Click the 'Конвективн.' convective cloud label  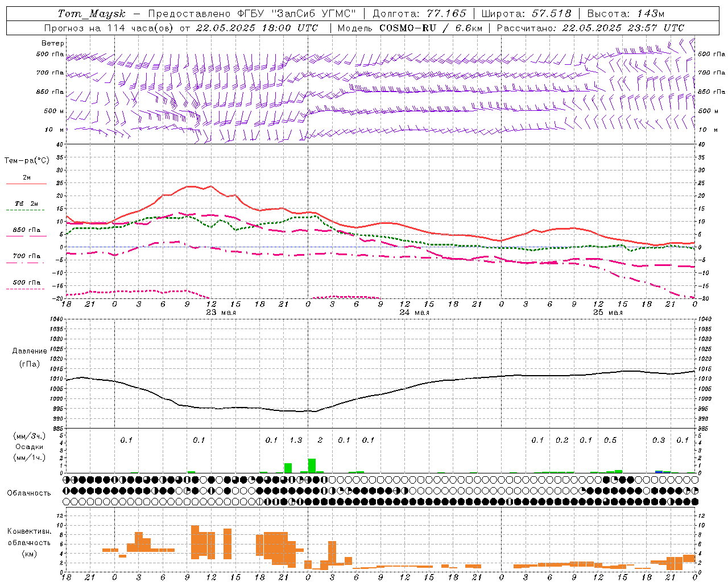30,531
